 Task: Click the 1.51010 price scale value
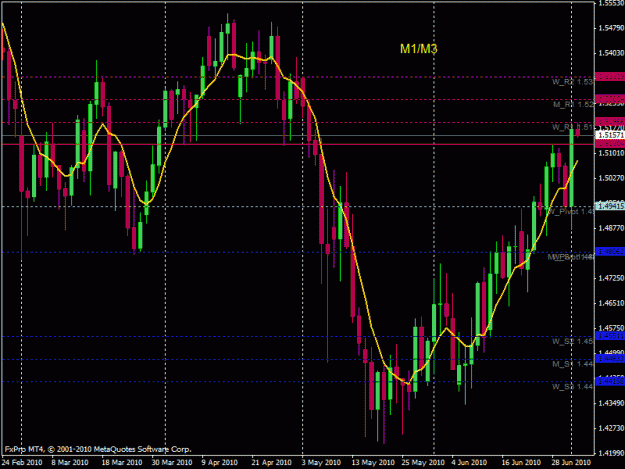[x=611, y=153]
